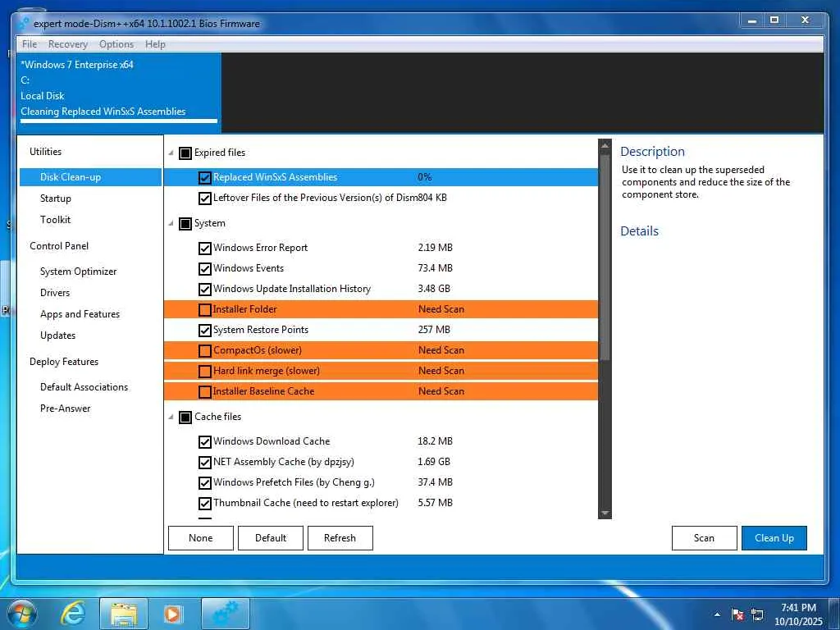Viewport: 840px width, 630px height.
Task: Open the Toolkit sidebar section
Action: tap(55, 220)
